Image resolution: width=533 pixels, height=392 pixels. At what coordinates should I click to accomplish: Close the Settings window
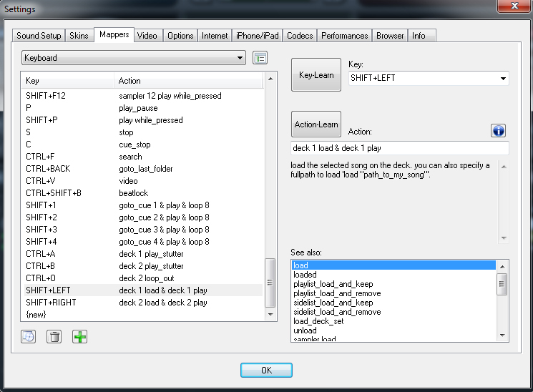(513, 9)
